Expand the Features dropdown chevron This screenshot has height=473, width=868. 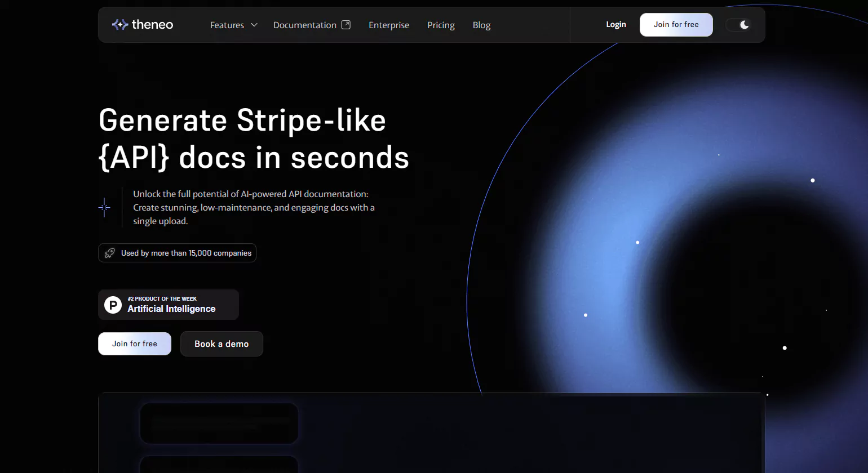point(254,25)
